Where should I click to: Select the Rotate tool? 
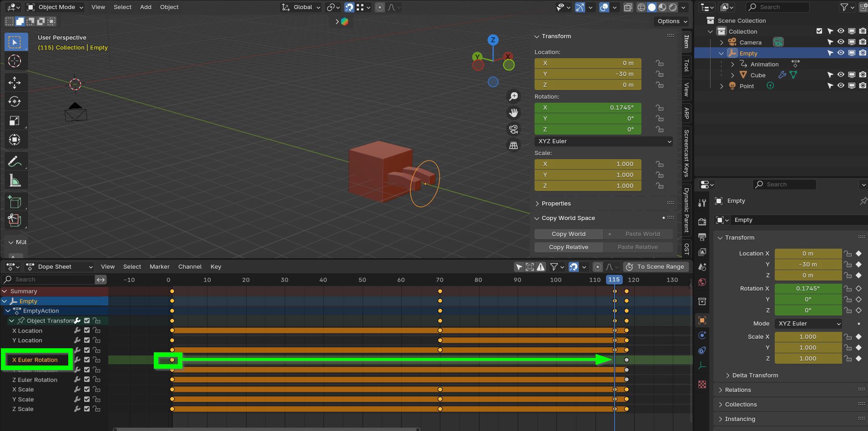pos(15,101)
